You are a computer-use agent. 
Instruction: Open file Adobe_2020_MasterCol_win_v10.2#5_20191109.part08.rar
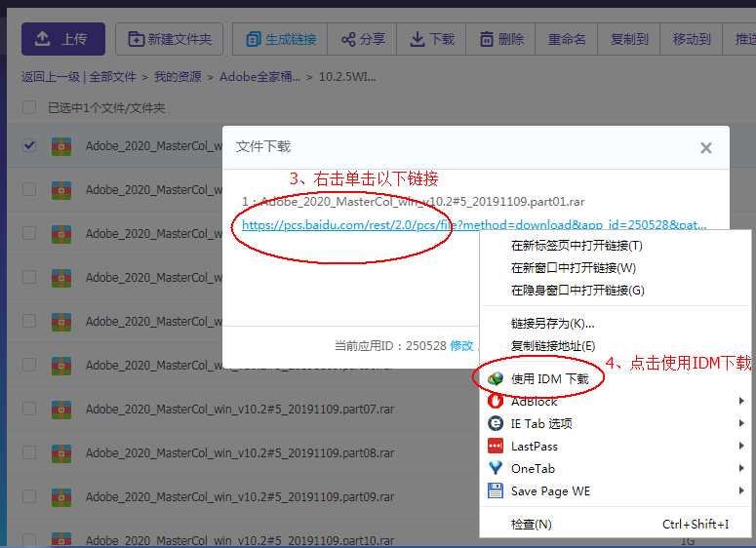point(240,453)
